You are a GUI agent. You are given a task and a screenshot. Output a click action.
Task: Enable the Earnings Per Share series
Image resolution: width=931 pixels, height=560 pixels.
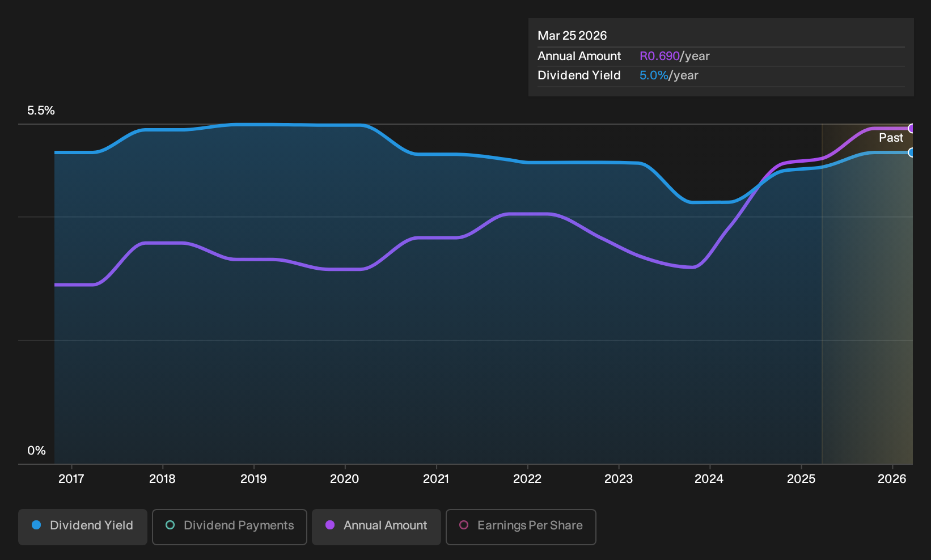pyautogui.click(x=521, y=527)
